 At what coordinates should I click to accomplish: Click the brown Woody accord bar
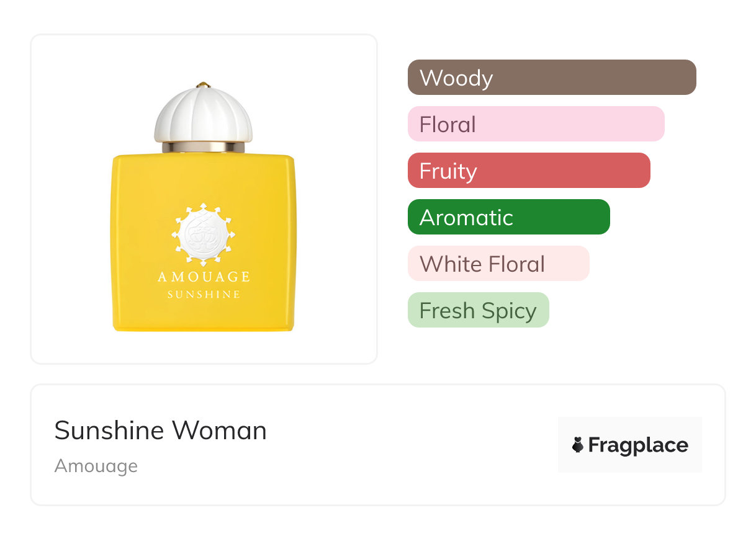pyautogui.click(x=551, y=78)
